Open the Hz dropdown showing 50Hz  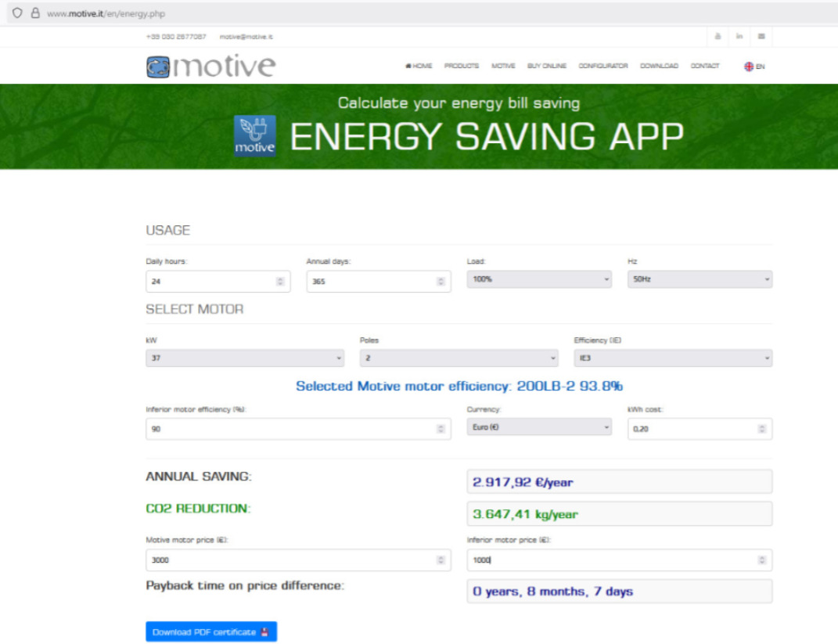700,279
